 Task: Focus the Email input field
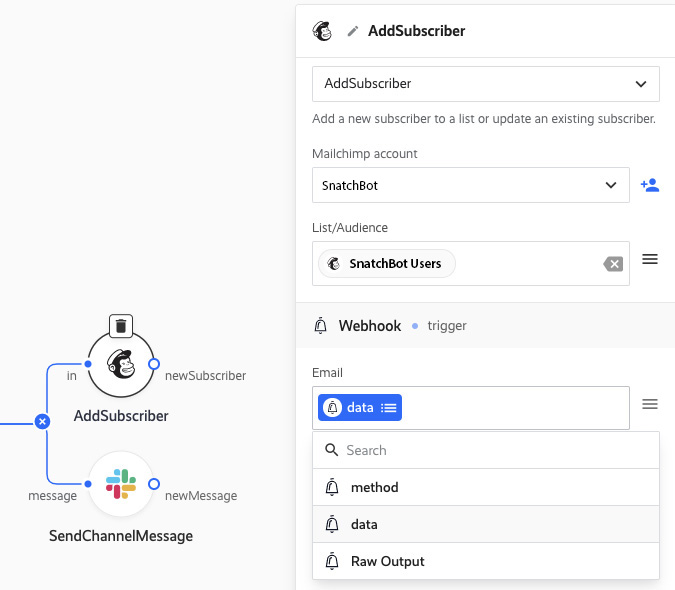(471, 408)
